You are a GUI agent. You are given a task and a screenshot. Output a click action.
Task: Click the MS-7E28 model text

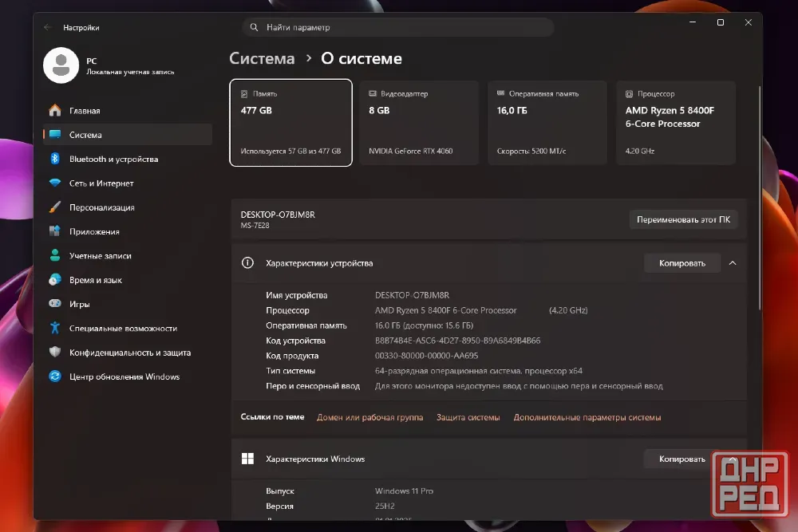255,225
